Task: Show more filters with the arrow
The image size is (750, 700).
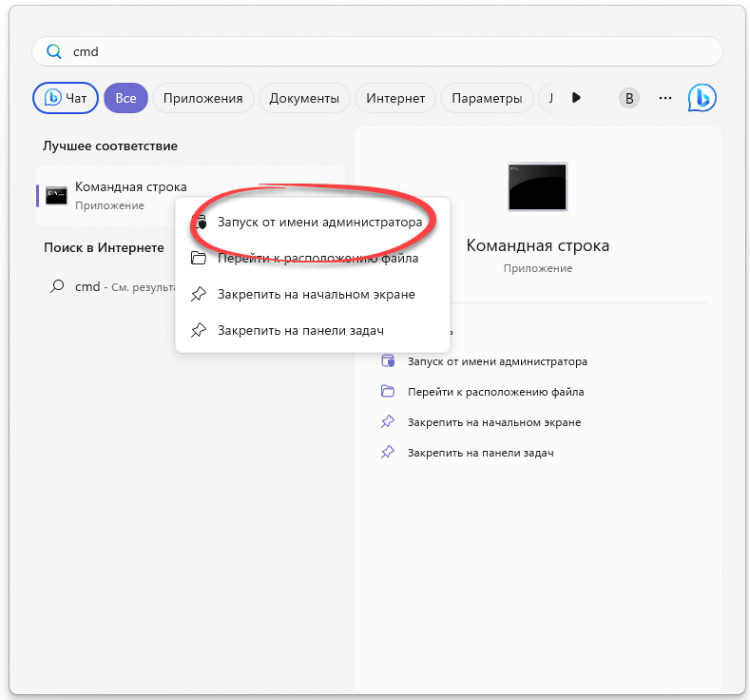Action: (x=576, y=98)
